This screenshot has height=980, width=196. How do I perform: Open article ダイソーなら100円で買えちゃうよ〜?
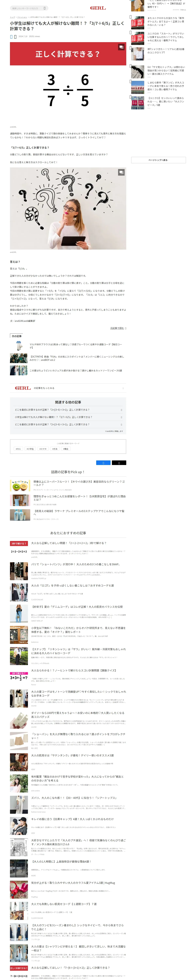pyautogui.click(x=78, y=715)
